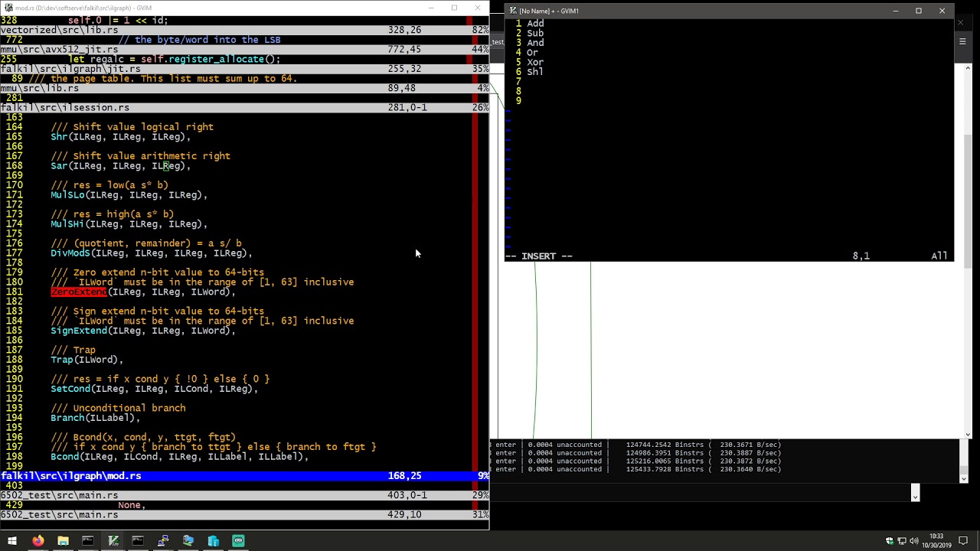Viewport: 980px width, 551px height.
Task: Open the remote desktop taskbar icon
Action: coord(188,541)
